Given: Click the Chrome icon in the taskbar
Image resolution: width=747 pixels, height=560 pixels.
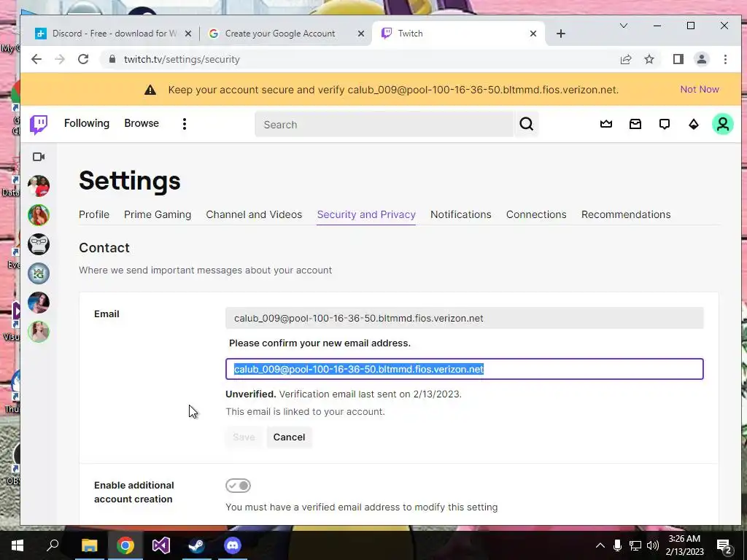Looking at the screenshot, I should click(125, 545).
